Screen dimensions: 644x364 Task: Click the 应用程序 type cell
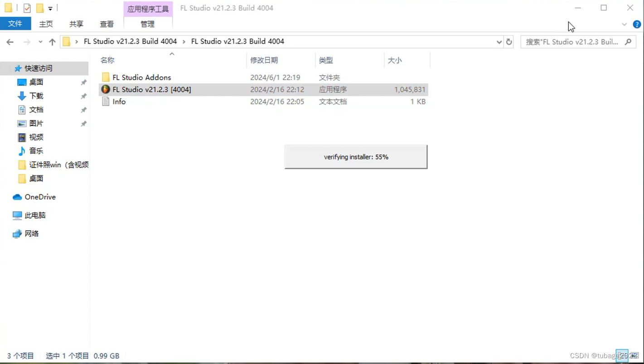tap(333, 89)
